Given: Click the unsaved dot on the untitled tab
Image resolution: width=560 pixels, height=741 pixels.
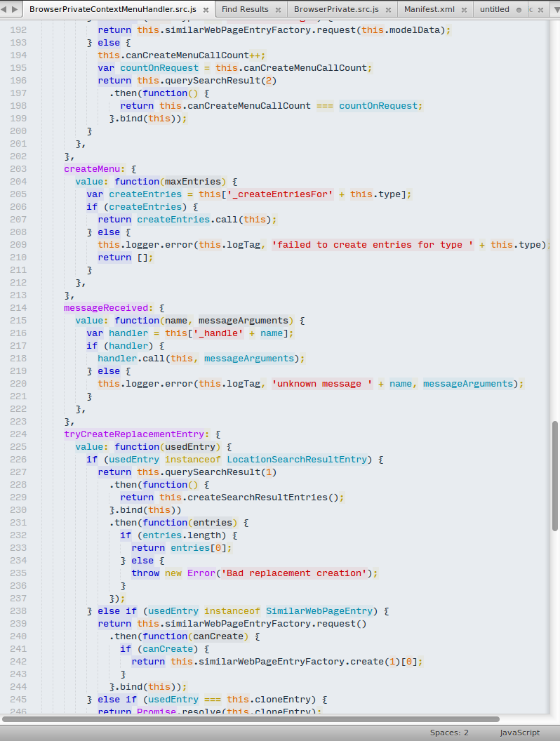Looking at the screenshot, I should [519, 10].
